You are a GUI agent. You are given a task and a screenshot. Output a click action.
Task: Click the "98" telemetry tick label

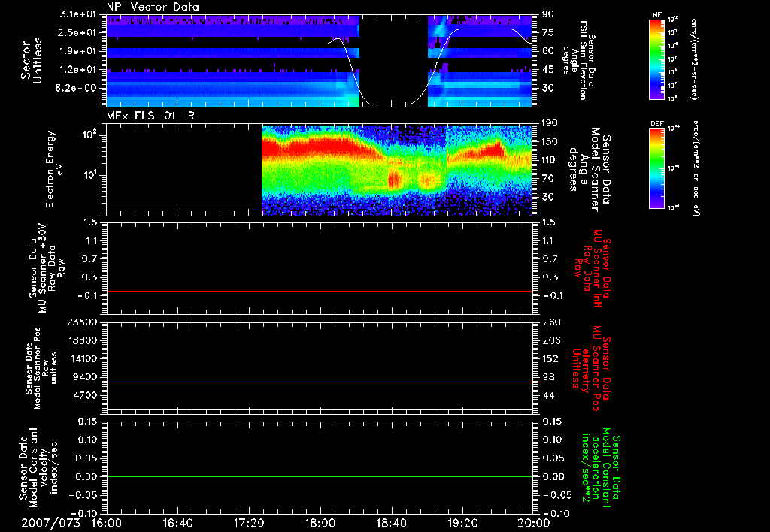pyautogui.click(x=548, y=377)
